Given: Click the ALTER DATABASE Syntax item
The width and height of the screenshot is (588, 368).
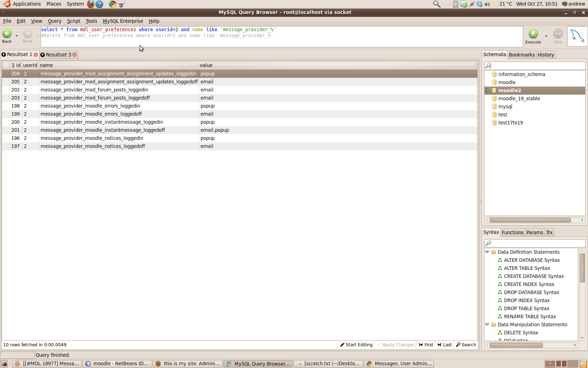Looking at the screenshot, I should (x=532, y=260).
